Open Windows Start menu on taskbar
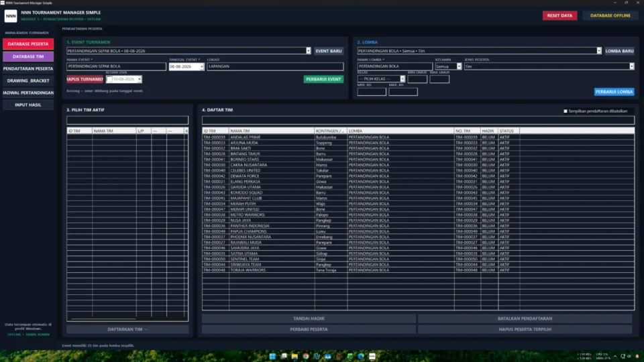 click(272, 356)
